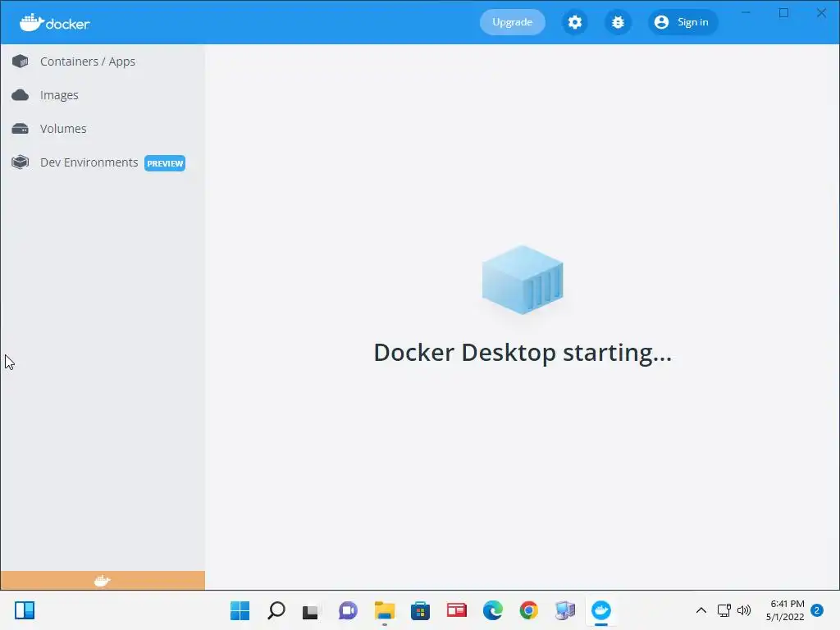Click the Docker whale logo
This screenshot has height=630, width=840.
55,22
